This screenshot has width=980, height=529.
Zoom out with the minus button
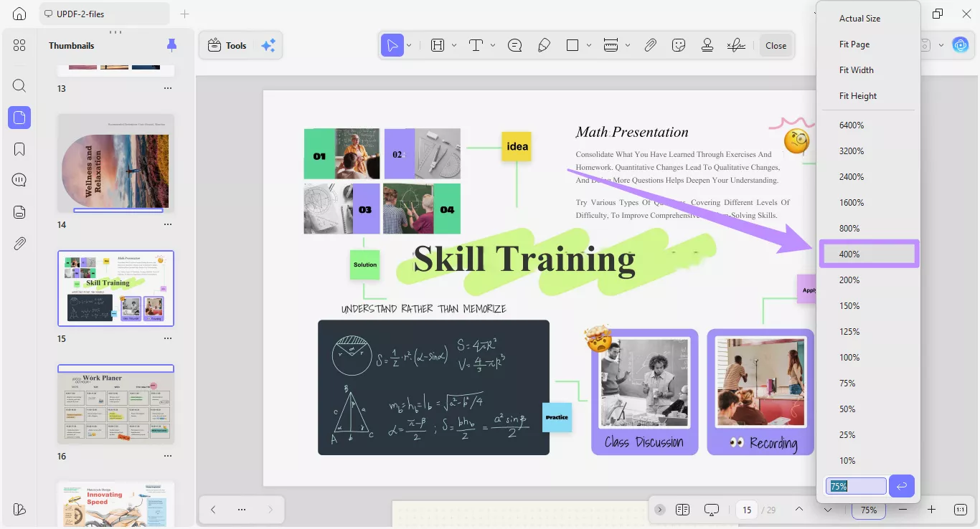click(903, 510)
